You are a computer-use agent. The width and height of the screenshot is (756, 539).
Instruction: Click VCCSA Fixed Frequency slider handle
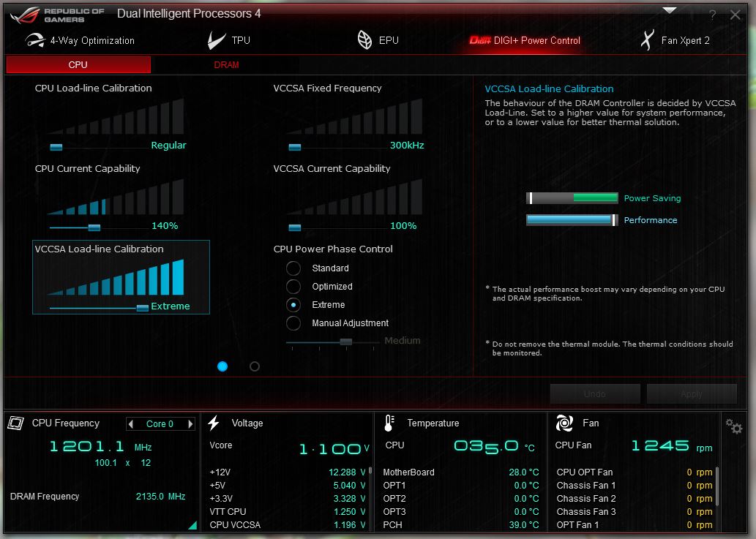point(295,147)
